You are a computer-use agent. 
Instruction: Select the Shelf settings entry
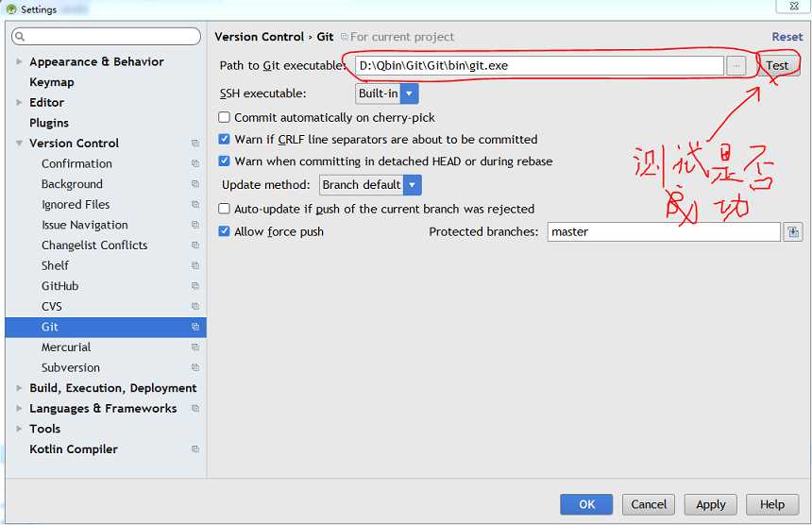[x=55, y=265]
